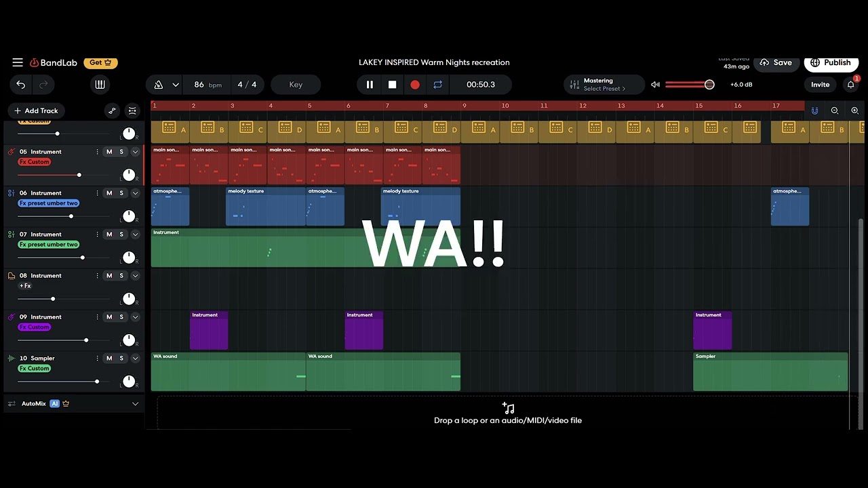The image size is (868, 488).
Task: Turn track 07 pan knob
Action: (x=129, y=258)
